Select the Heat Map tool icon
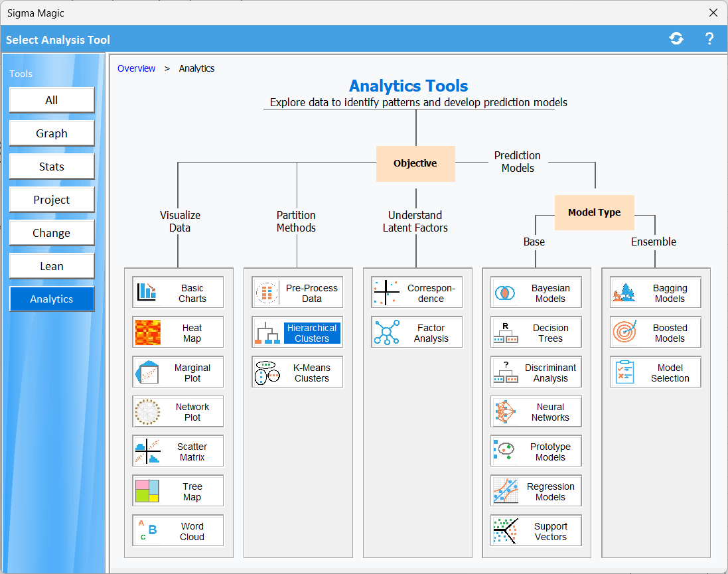 pos(148,332)
